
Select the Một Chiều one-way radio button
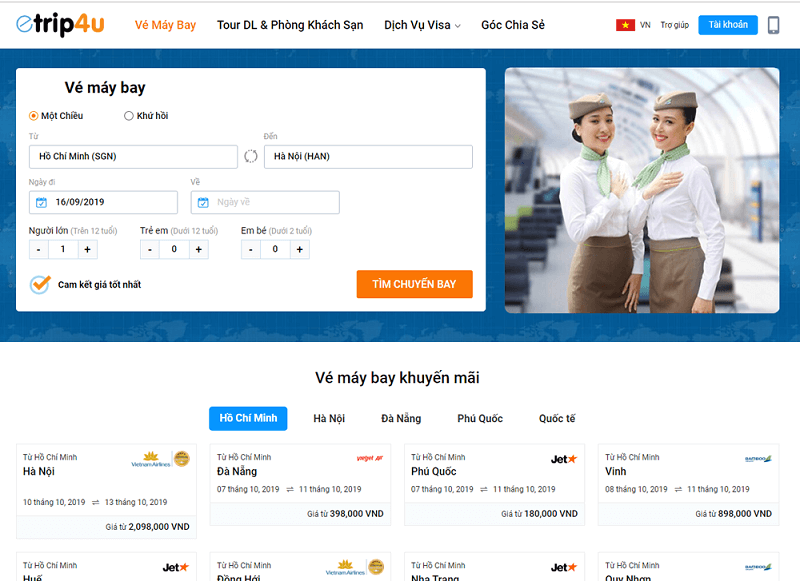click(x=34, y=116)
